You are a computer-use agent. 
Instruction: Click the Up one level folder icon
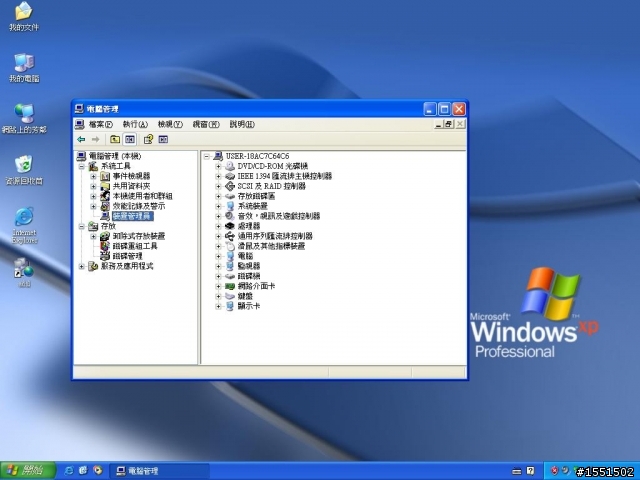click(115, 140)
